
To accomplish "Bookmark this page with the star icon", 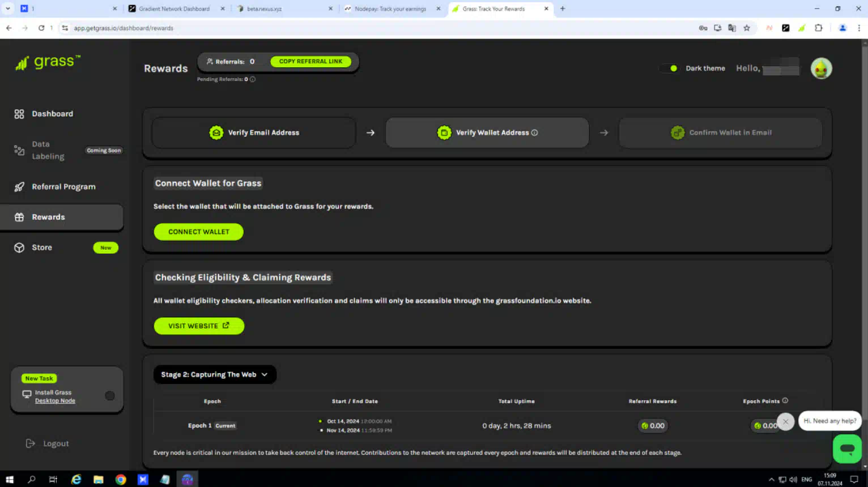I will (747, 28).
